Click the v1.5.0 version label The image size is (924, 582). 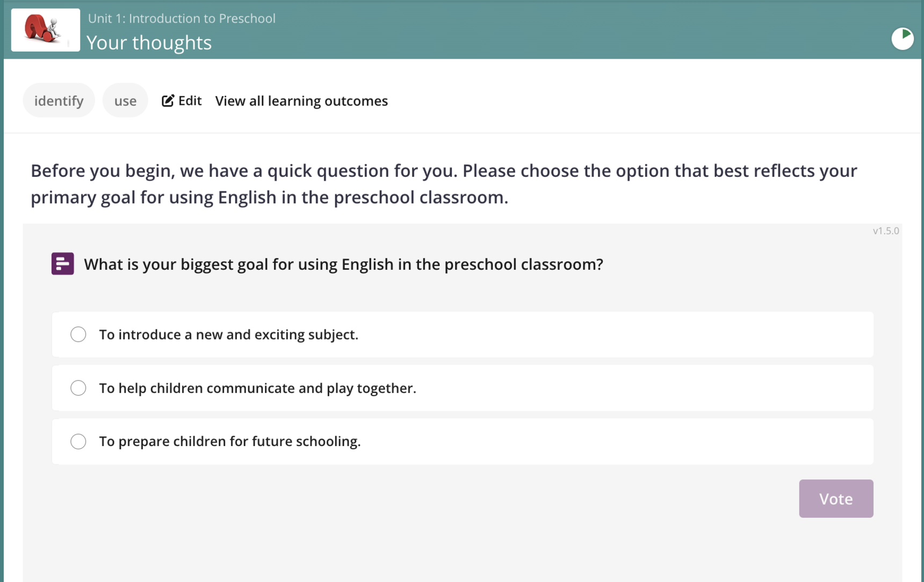885,231
